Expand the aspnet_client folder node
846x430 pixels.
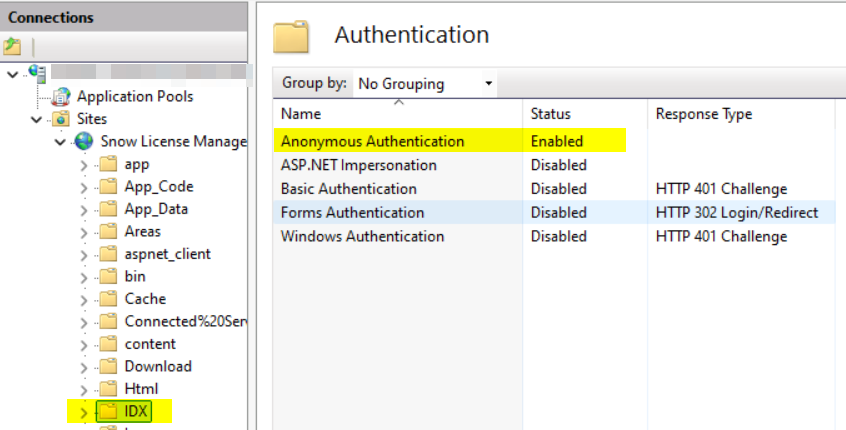click(83, 254)
